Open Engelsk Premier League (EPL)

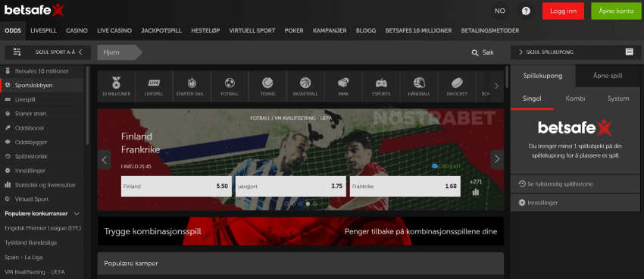(x=42, y=228)
